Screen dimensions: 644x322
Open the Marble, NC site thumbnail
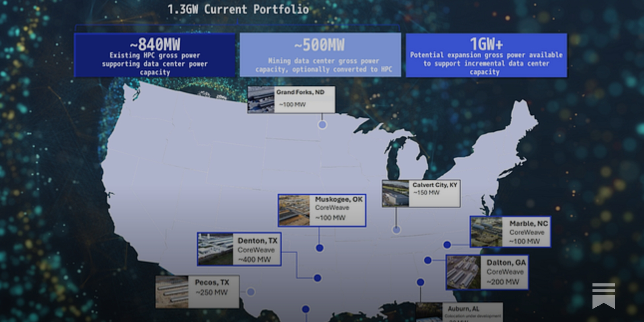point(487,232)
